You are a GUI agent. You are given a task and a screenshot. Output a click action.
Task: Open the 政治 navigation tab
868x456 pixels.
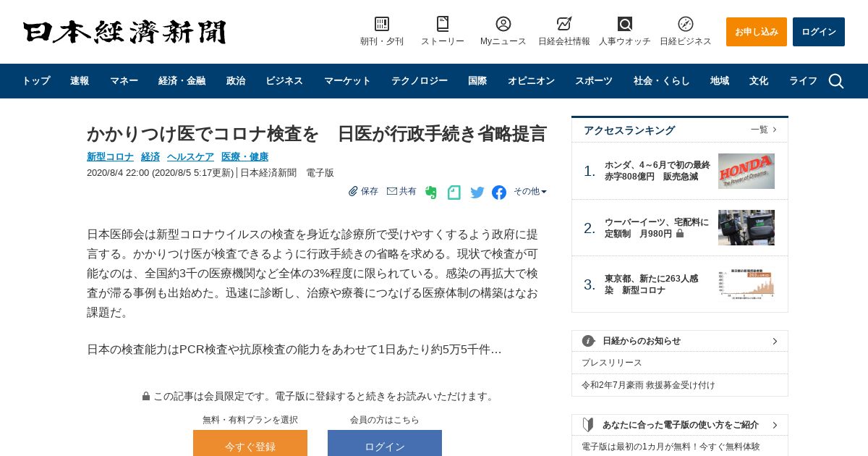click(236, 81)
